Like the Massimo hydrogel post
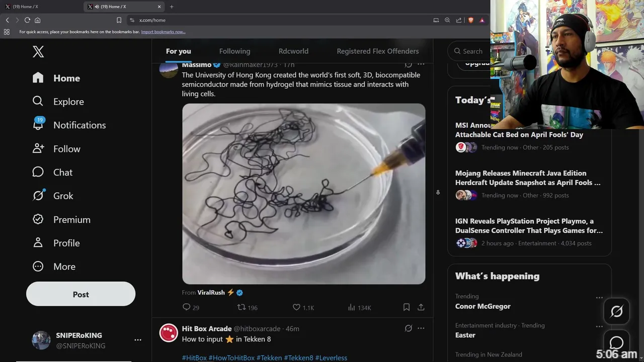The height and width of the screenshot is (362, 644). point(297,307)
